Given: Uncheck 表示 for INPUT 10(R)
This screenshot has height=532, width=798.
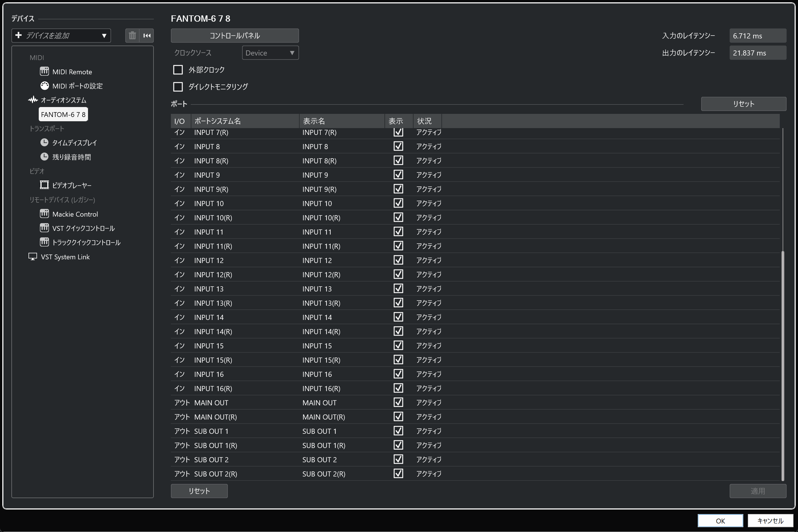Looking at the screenshot, I should pos(398,217).
